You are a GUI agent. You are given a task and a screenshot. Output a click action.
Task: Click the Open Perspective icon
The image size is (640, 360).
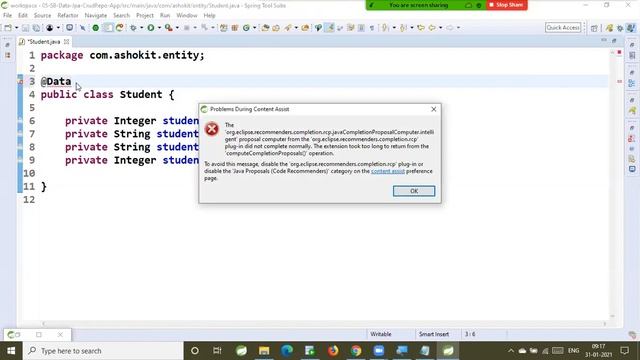click(x=594, y=28)
